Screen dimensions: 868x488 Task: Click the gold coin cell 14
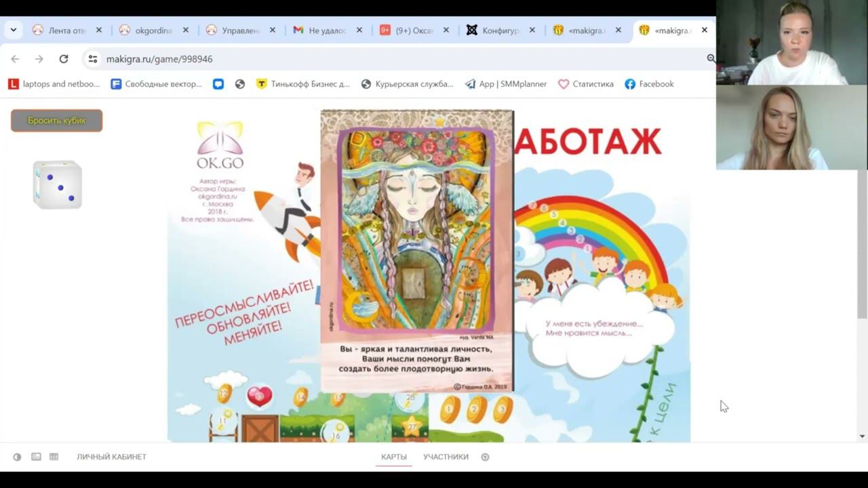[x=301, y=397]
